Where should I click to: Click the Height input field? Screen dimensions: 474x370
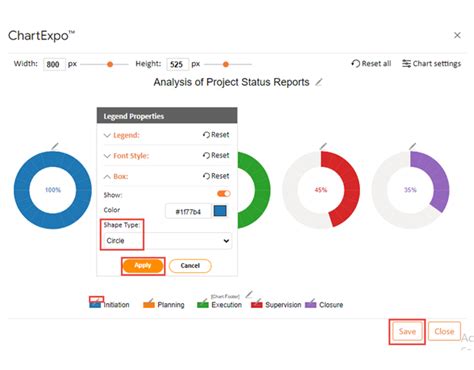tap(177, 64)
